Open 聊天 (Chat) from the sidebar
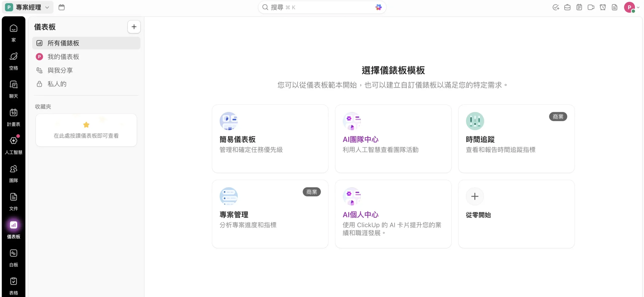The height and width of the screenshot is (297, 644). pyautogui.click(x=13, y=88)
